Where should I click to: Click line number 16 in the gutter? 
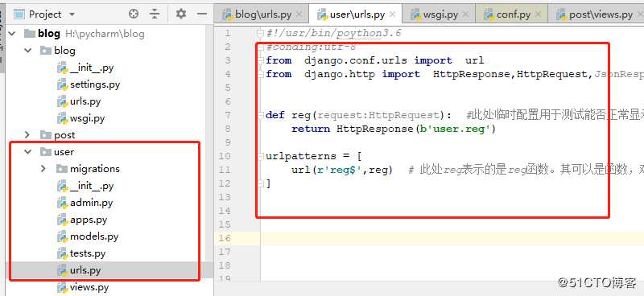225,238
